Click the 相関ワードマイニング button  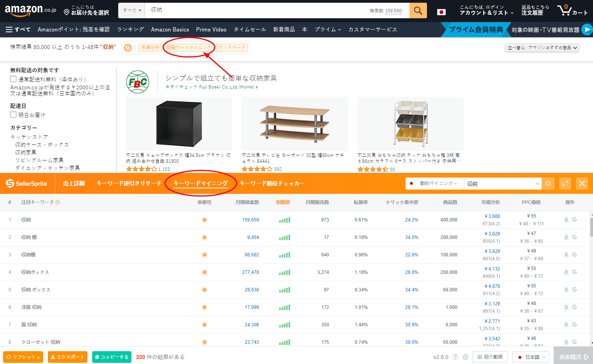189,48
